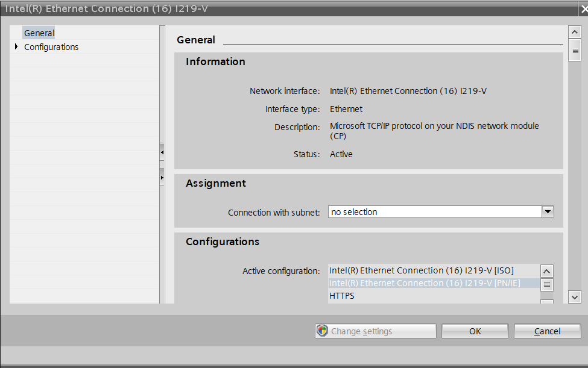Viewport: 588px width, 368px height.
Task: Select Configurations in the navigation tree
Action: 51,47
